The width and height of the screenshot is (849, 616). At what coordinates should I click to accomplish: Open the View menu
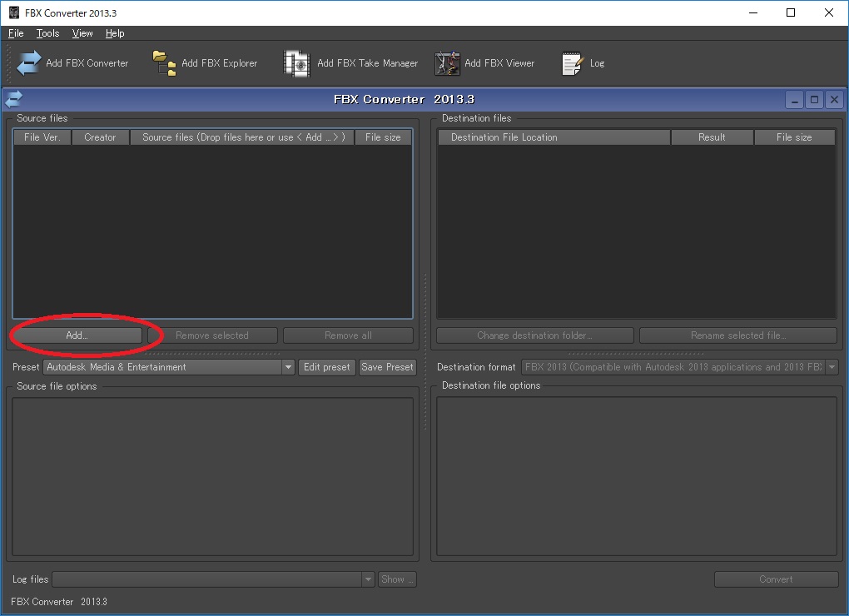82,33
